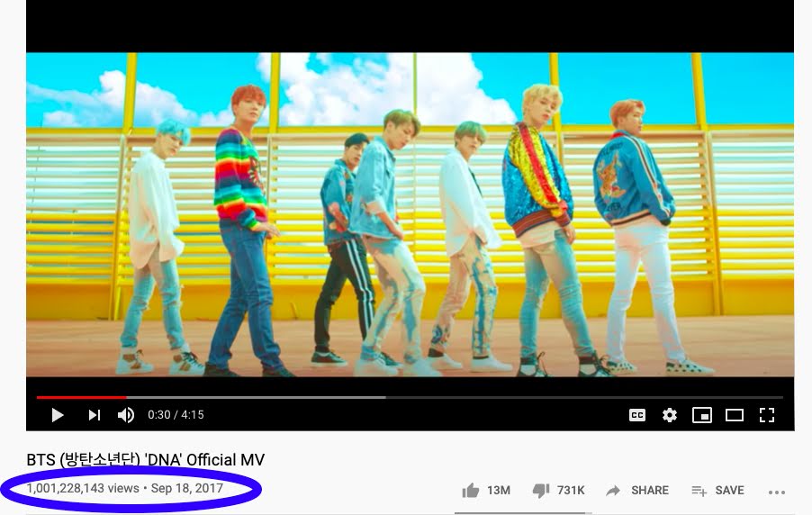This screenshot has width=812, height=515.
Task: Toggle closed captions CC
Action: click(637, 415)
